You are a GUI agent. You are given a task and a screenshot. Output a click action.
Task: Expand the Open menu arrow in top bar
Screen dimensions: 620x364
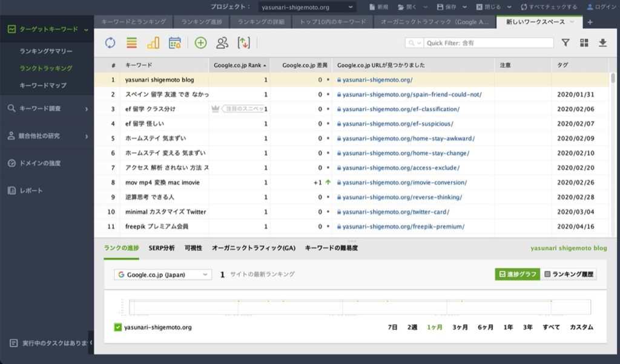tap(426, 7)
